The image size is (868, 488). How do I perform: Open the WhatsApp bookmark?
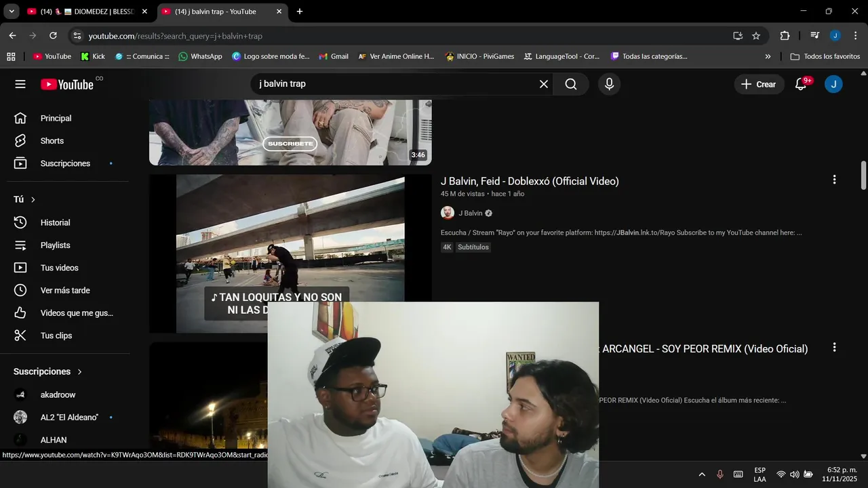pyautogui.click(x=200, y=56)
